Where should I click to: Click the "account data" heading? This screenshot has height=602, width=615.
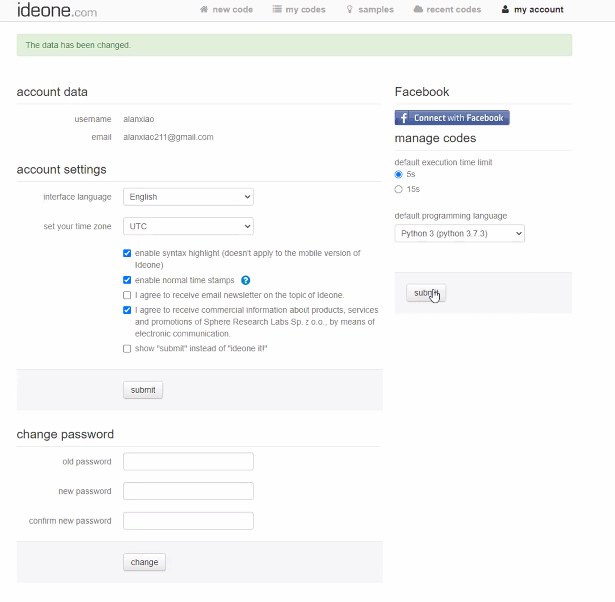[x=52, y=92]
